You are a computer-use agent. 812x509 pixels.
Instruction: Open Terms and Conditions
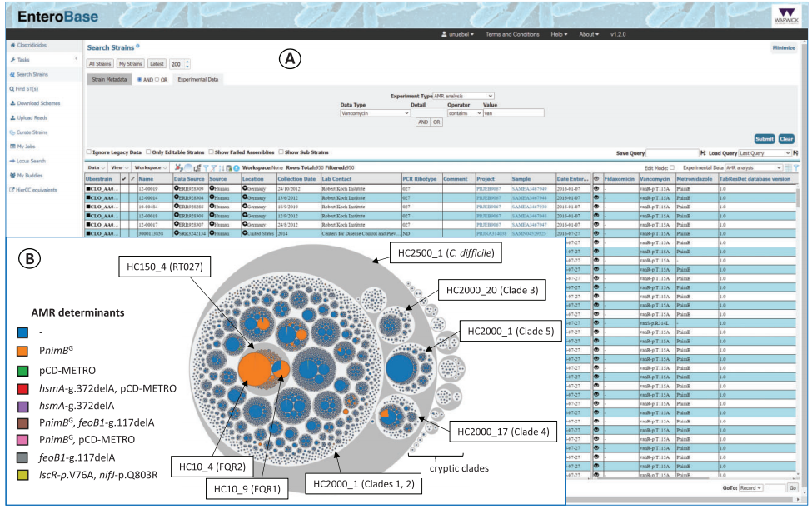point(512,35)
